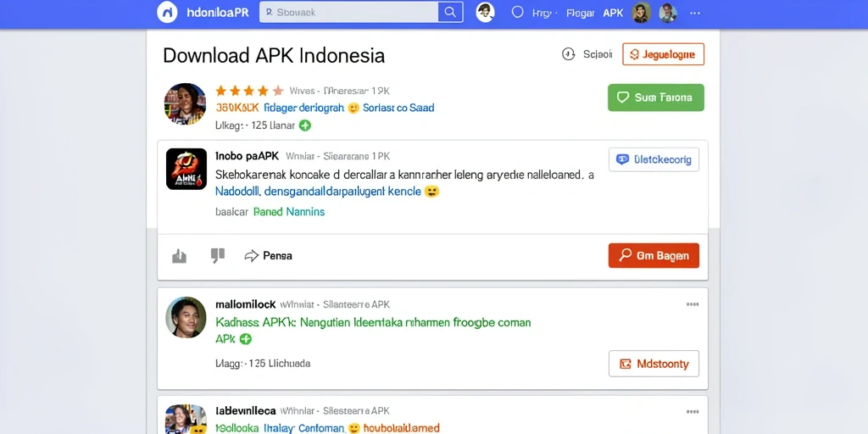Click the thumbs down icon
The width and height of the screenshot is (868, 434).
pos(218,255)
